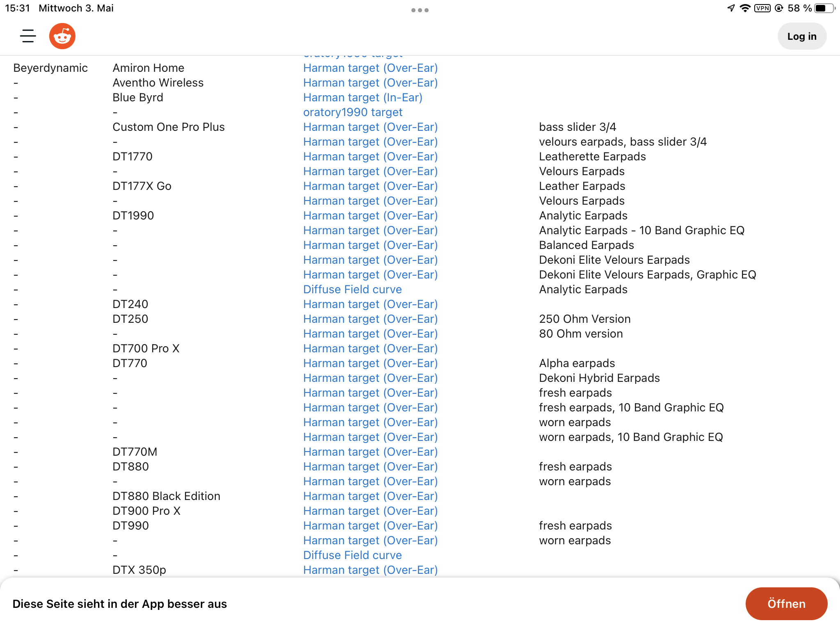Open Harman target link for Amiron Home

pyautogui.click(x=370, y=68)
